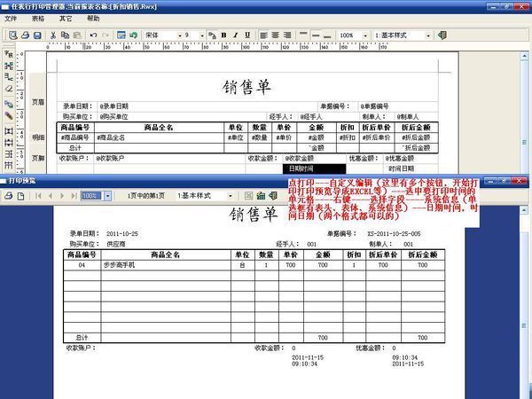Select the 页眉 band label
Viewport: 532px width, 399px height.
coord(38,102)
